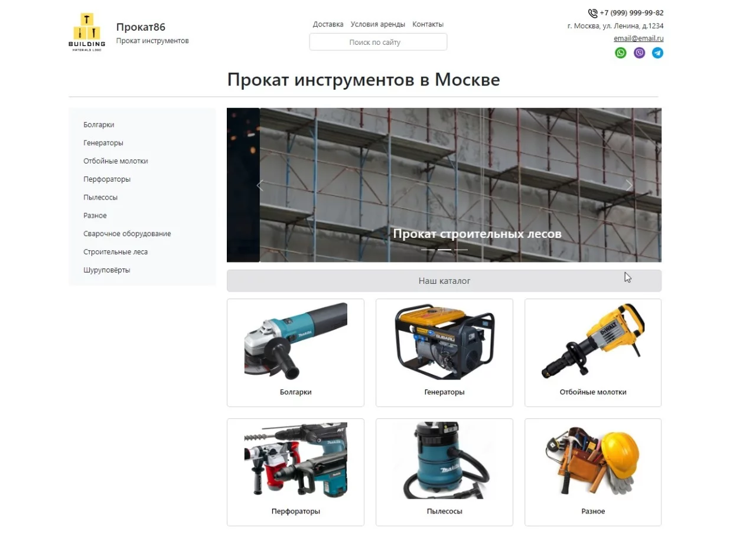Select the third carousel slide indicator
Image resolution: width=756 pixels, height=537 pixels.
coord(461,250)
